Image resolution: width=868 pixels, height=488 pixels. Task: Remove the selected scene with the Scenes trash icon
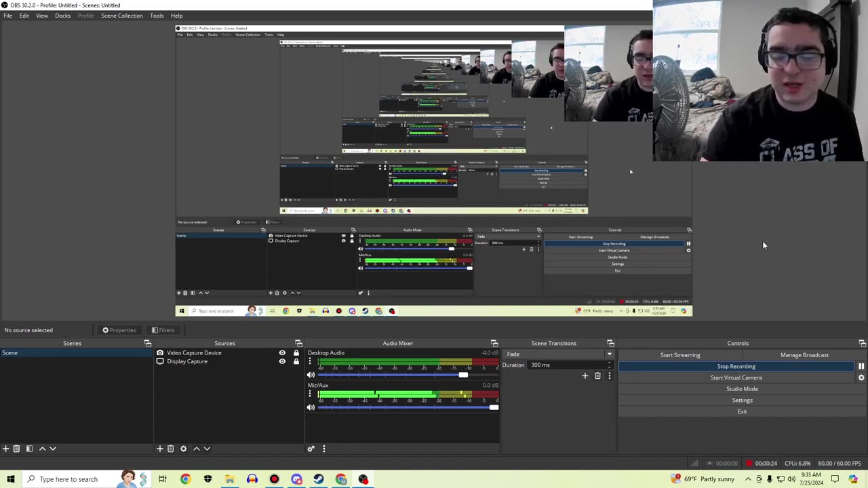[17, 449]
